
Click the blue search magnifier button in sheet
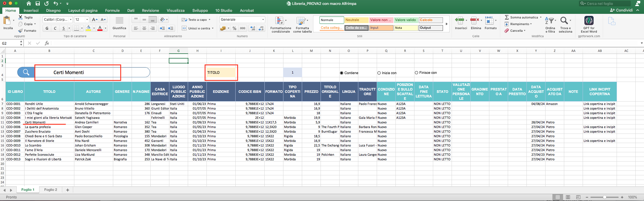click(26, 72)
